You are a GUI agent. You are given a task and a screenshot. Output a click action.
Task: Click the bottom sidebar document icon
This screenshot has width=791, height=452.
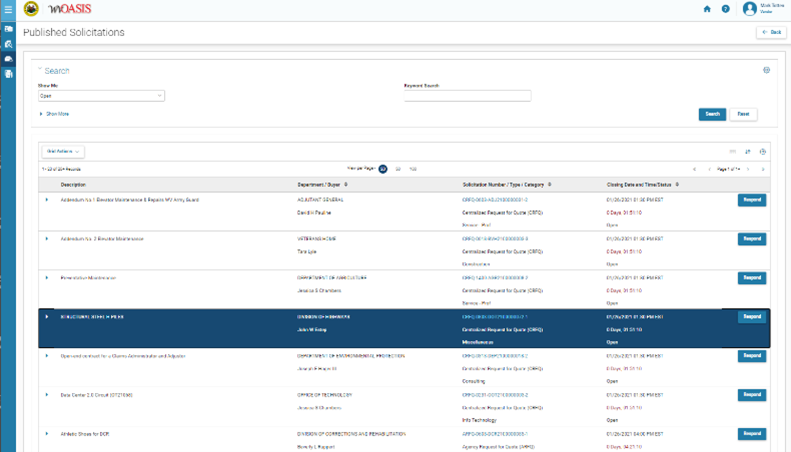click(x=8, y=74)
